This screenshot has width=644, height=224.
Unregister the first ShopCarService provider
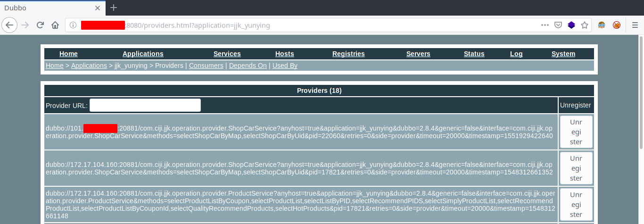pos(576,132)
